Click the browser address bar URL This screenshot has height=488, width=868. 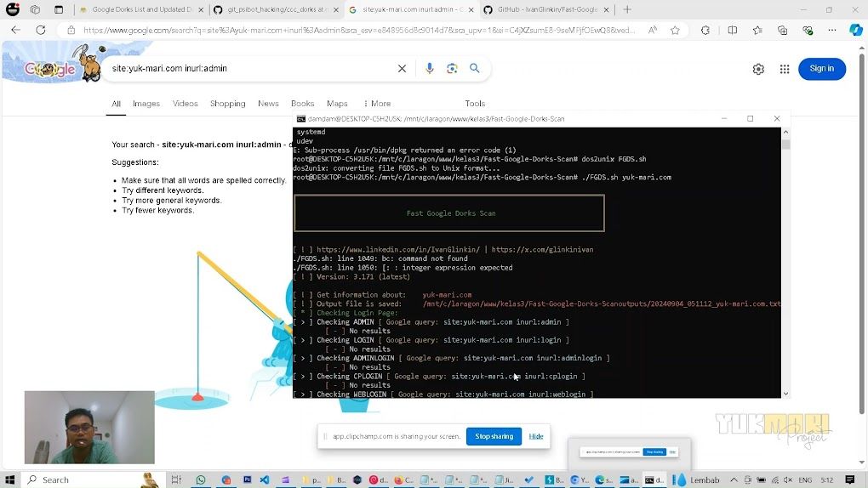(x=359, y=31)
